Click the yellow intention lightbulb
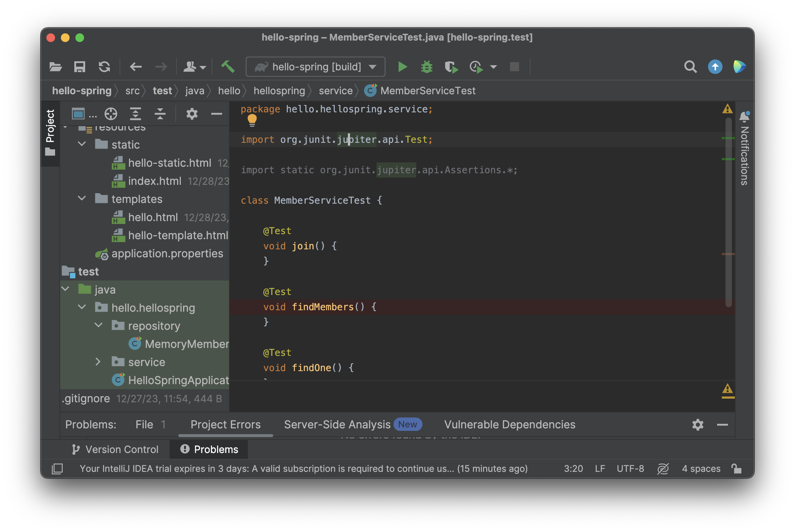 [252, 120]
